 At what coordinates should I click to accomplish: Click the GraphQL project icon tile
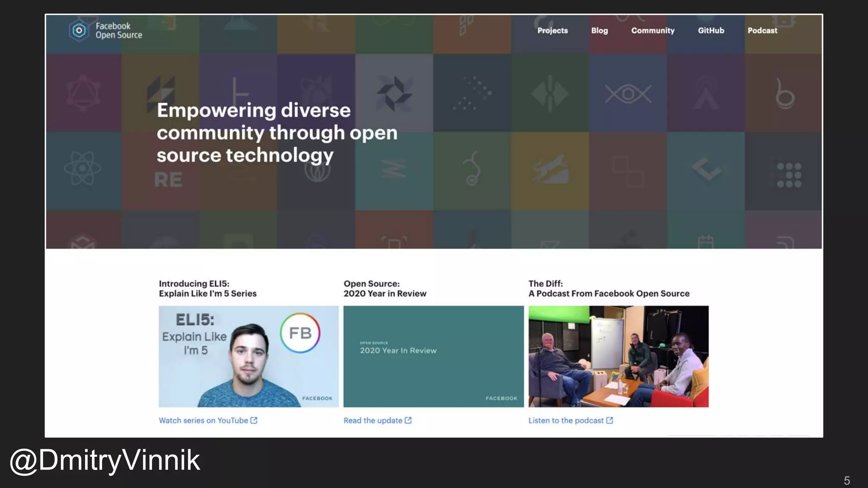pos(83,93)
